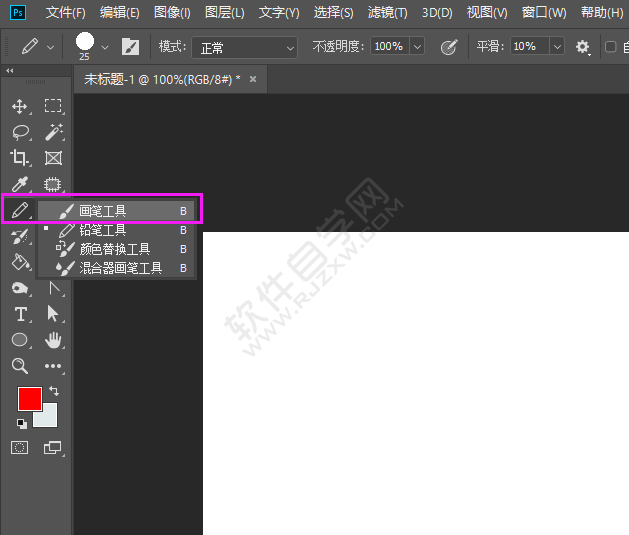The height and width of the screenshot is (535, 629).
Task: Open the 选择(S) menu
Action: coord(333,13)
